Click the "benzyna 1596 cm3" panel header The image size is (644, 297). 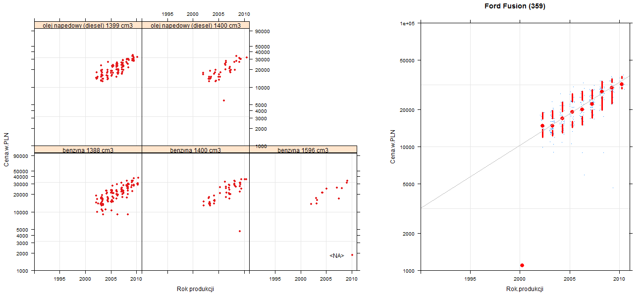click(303, 149)
